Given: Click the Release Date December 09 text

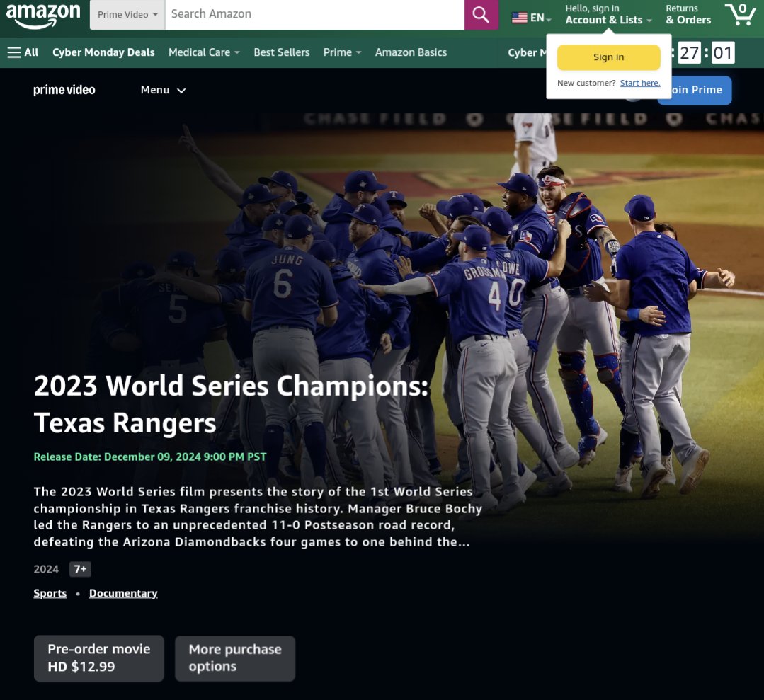Looking at the screenshot, I should coord(150,457).
